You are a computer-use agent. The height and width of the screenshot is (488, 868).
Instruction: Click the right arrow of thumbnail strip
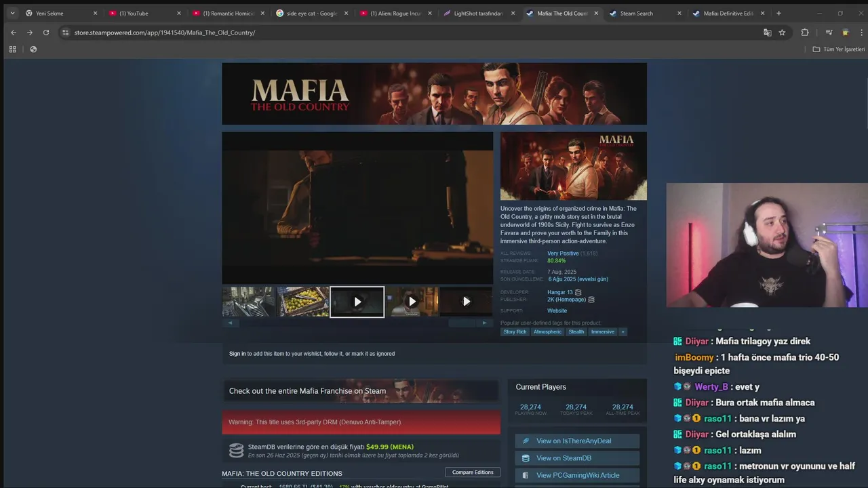point(484,323)
